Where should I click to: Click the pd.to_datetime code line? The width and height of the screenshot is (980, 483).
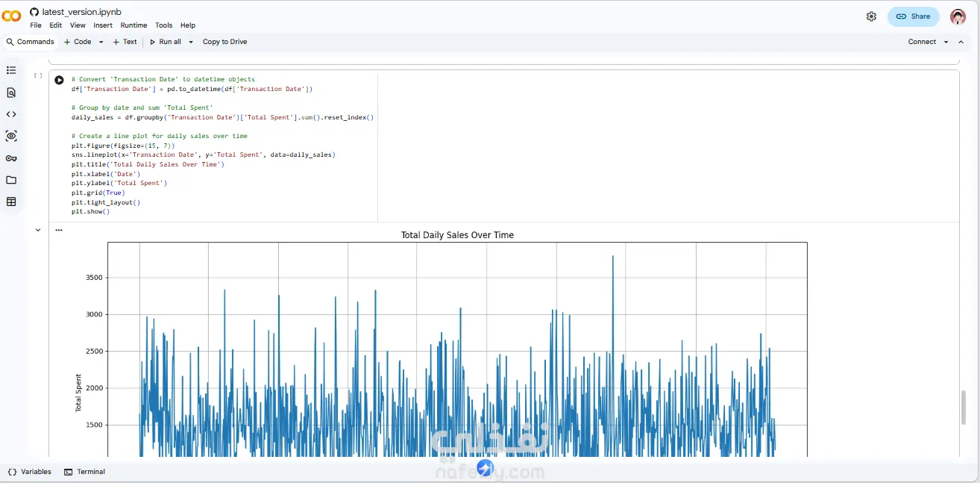[192, 89]
